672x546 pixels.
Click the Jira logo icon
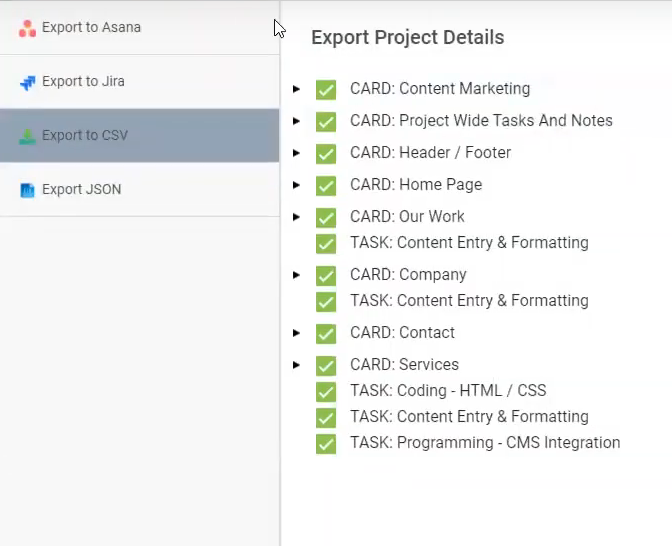pos(28,82)
